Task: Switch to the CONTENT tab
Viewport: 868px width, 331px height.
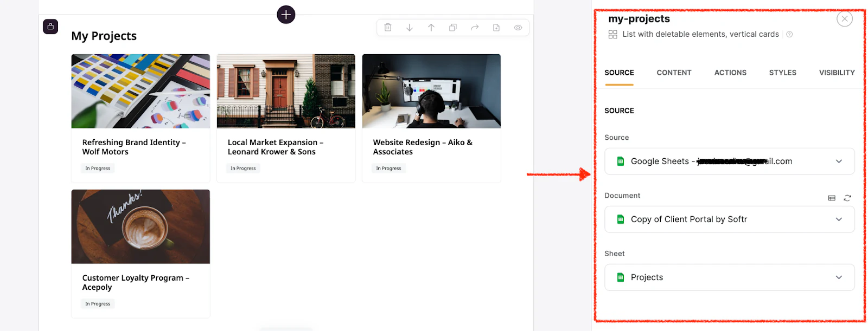Action: click(x=674, y=73)
